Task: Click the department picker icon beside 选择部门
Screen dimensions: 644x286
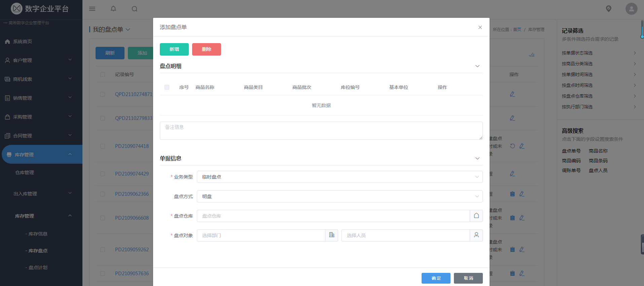Action: (331, 235)
